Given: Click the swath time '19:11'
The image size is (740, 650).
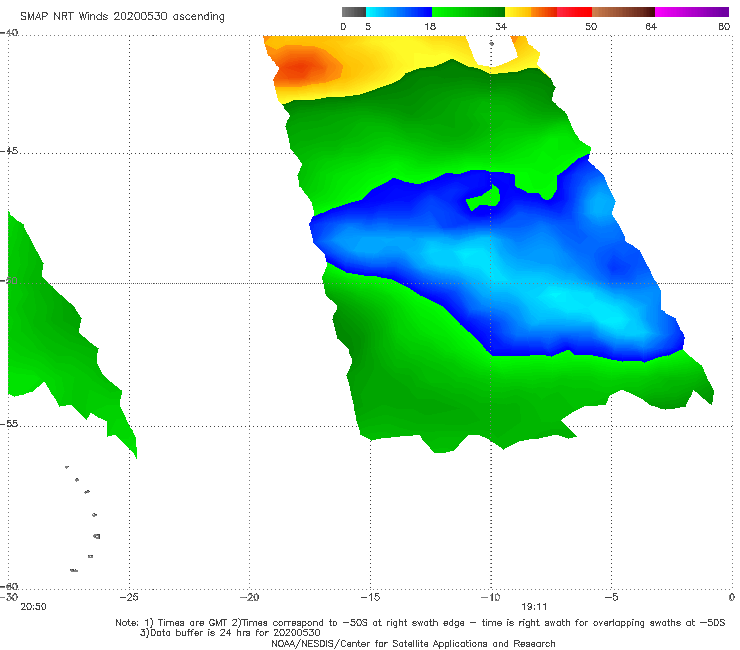Looking at the screenshot, I should pos(534,607).
